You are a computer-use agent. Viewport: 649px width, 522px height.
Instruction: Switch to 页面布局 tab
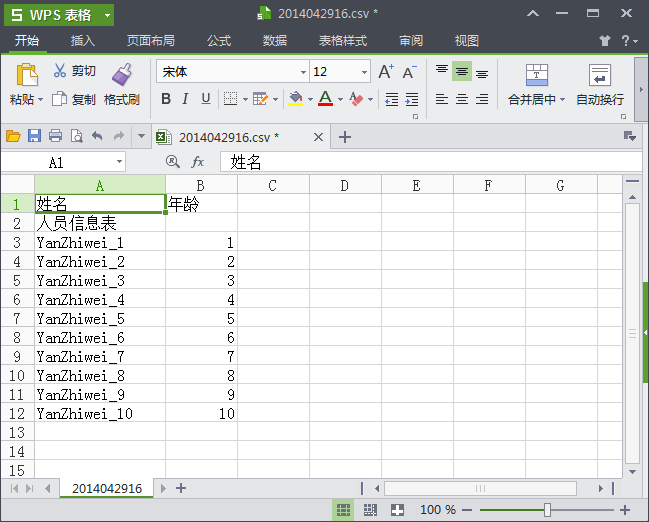coord(151,41)
